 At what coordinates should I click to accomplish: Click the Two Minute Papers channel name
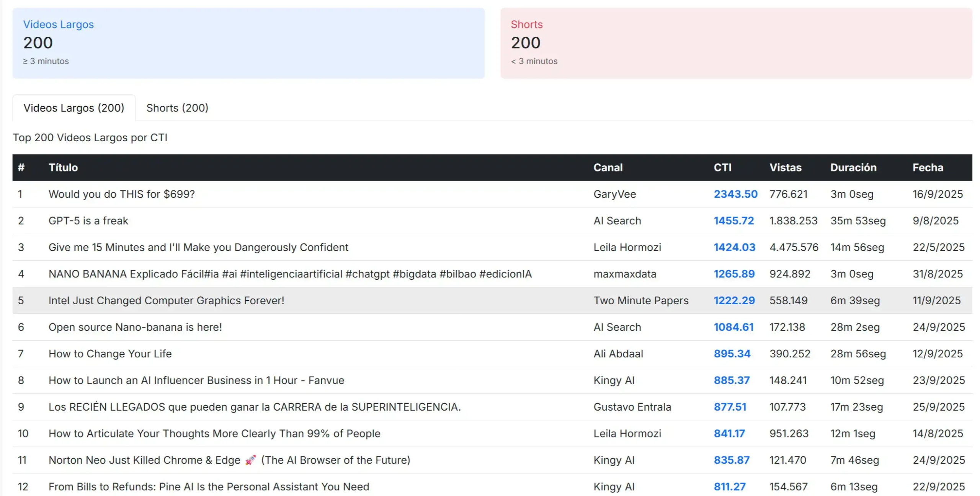tap(640, 300)
